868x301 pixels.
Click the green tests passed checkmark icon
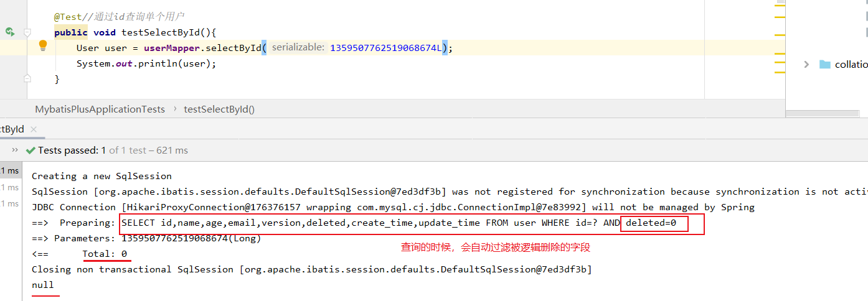pyautogui.click(x=30, y=150)
